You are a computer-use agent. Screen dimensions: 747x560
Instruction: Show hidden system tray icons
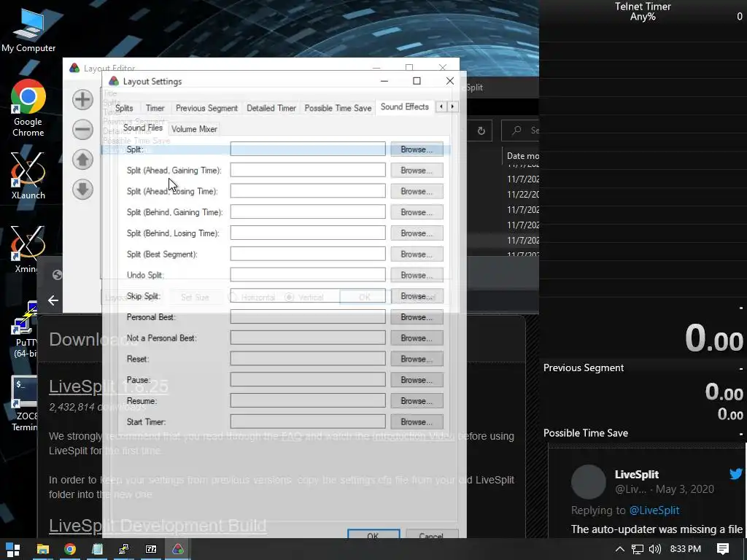(620, 549)
